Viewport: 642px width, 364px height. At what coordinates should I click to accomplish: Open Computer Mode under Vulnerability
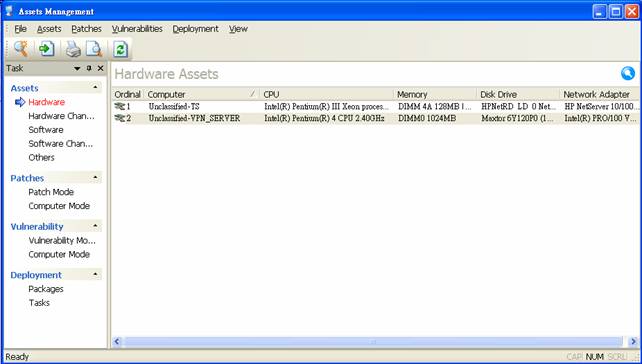click(x=59, y=254)
